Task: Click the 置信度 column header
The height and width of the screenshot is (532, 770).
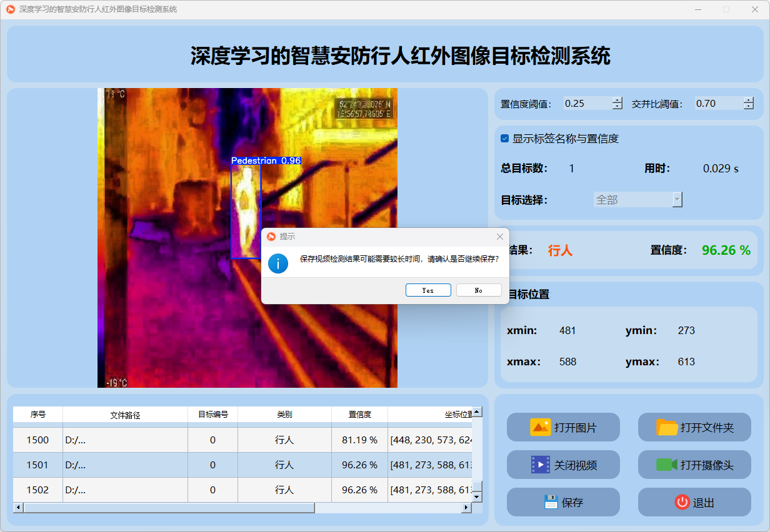Action: coord(359,415)
